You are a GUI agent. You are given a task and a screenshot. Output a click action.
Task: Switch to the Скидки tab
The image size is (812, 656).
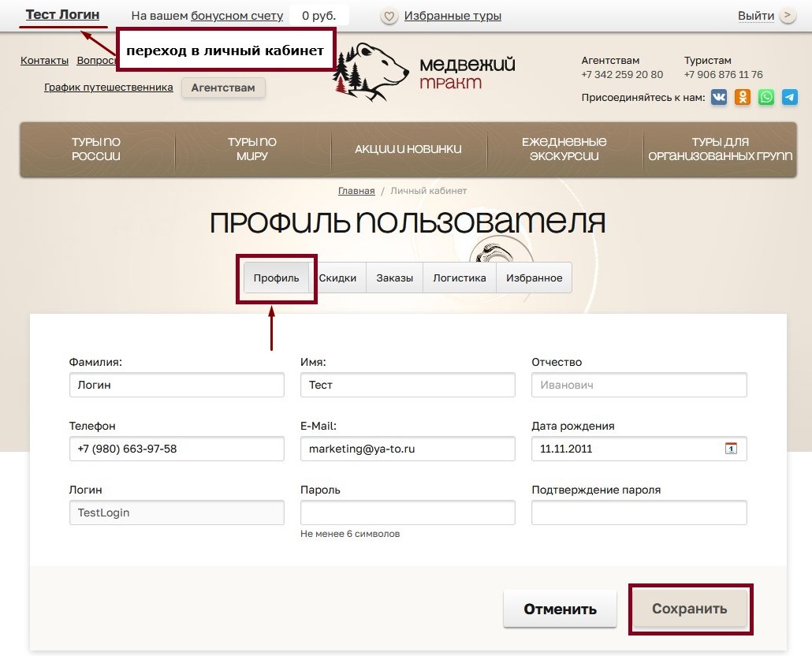(337, 278)
